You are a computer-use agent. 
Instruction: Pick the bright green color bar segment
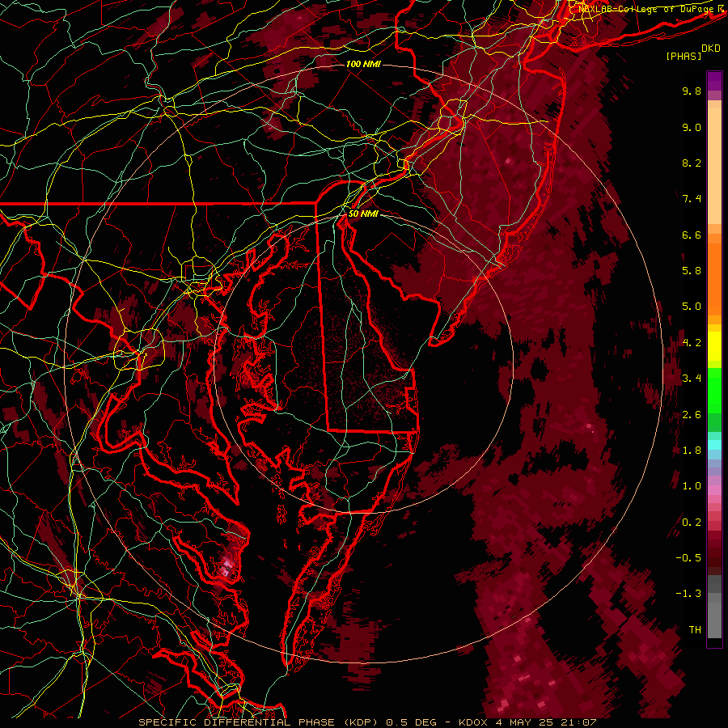pos(714,391)
